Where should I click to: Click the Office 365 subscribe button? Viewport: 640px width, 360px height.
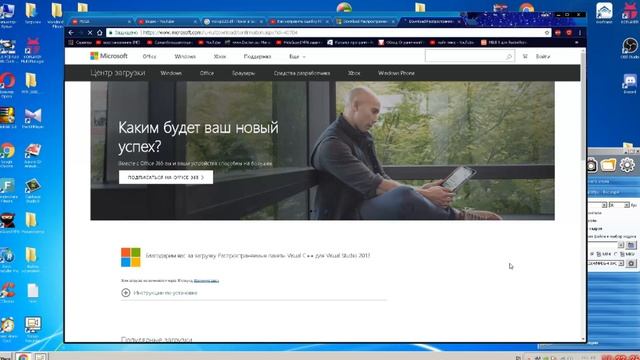(x=166, y=177)
